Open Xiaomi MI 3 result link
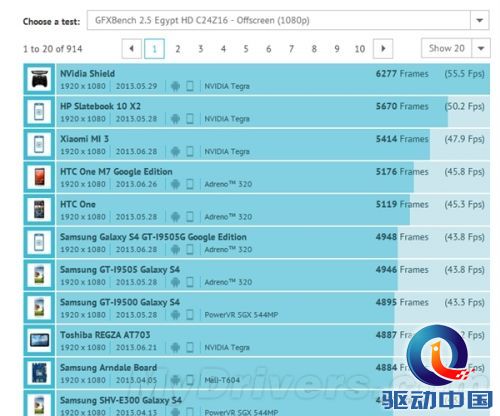The height and width of the screenshot is (416, 500). (84, 139)
